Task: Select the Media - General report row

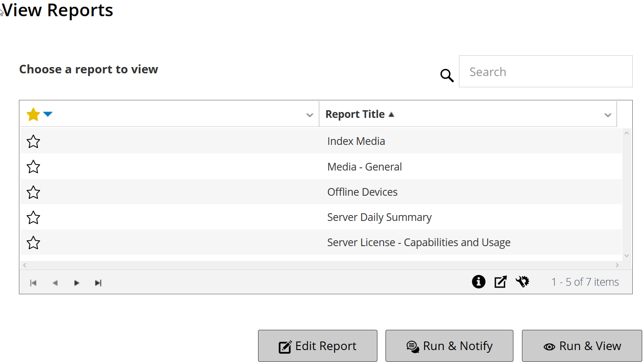Action: 364,167
